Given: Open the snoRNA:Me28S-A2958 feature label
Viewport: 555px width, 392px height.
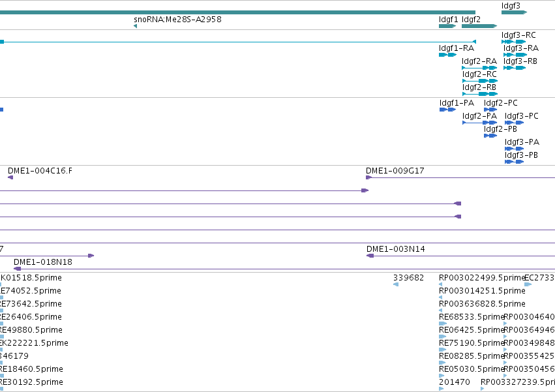Looking at the screenshot, I should coord(177,20).
